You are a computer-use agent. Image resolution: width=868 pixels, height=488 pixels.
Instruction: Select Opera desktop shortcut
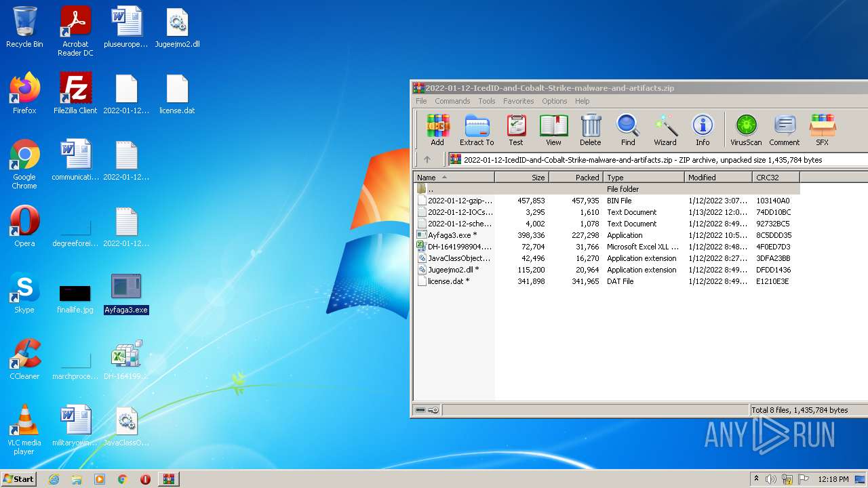tap(24, 226)
